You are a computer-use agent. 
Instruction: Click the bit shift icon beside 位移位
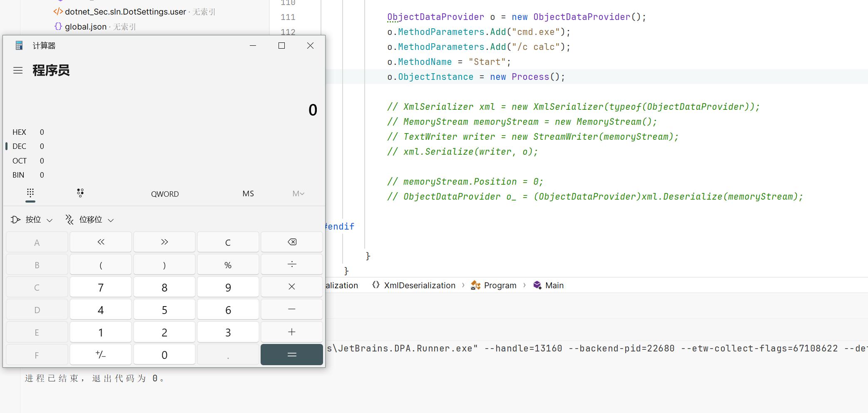pos(70,220)
